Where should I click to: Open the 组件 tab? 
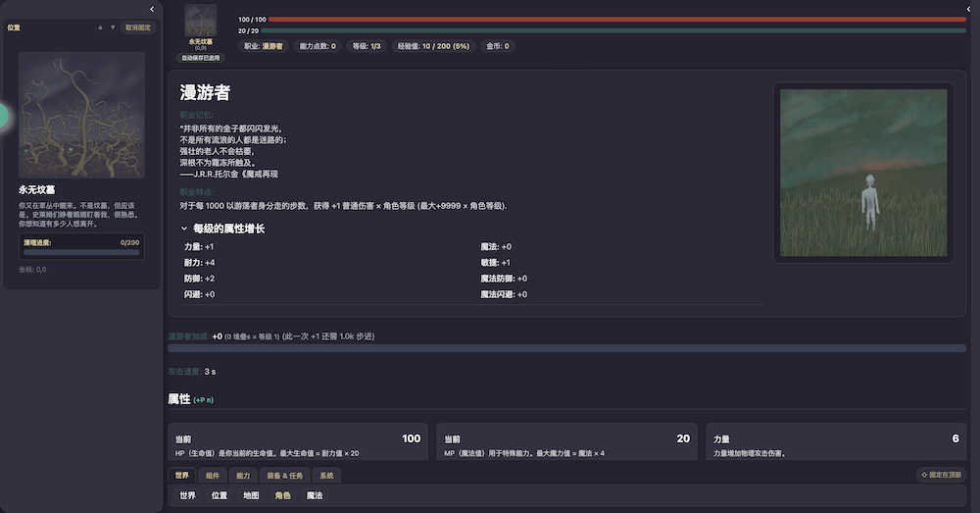click(x=213, y=476)
